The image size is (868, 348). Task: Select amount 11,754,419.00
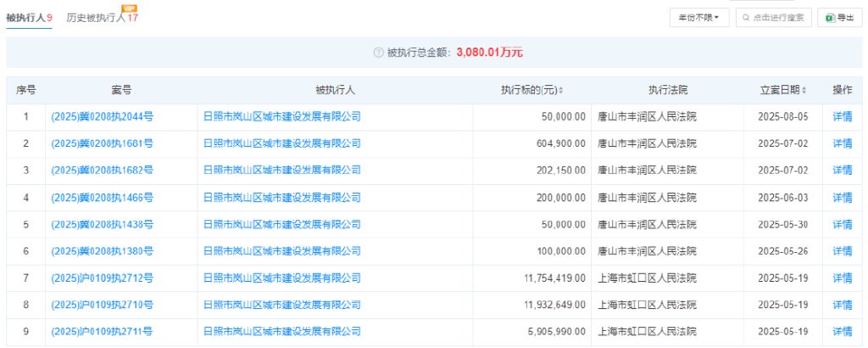tap(554, 278)
